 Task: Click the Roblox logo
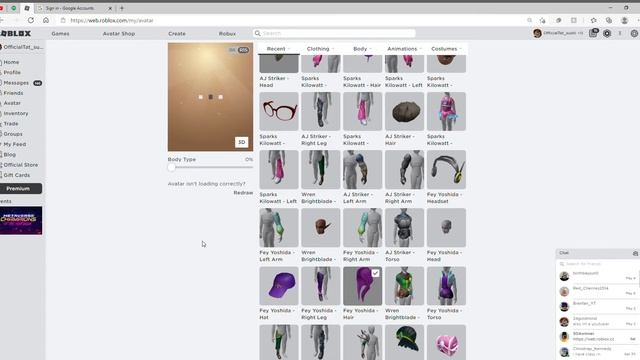point(16,33)
